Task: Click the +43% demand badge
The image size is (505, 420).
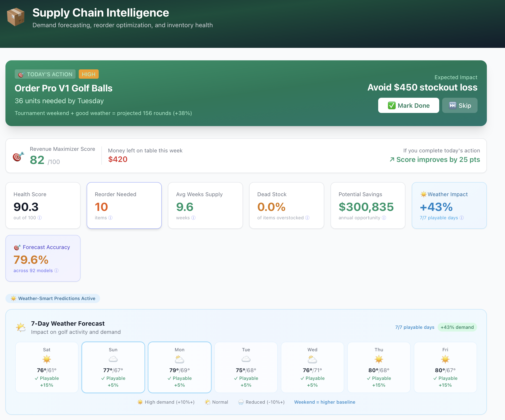Action: click(x=457, y=327)
